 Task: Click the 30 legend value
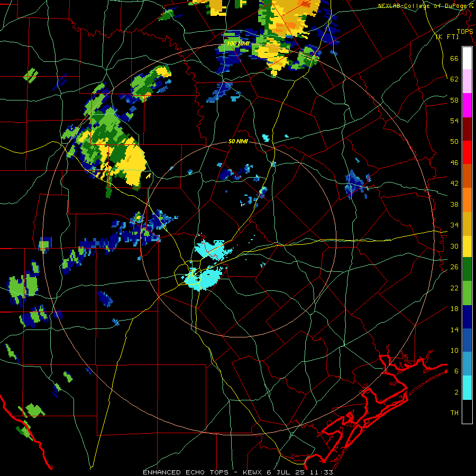[454, 246]
